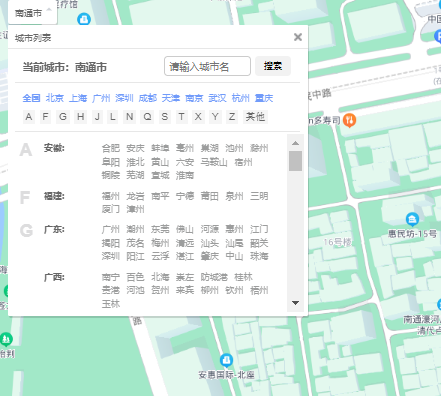
Task: Choose 三明 under 福建
Action: (259, 196)
